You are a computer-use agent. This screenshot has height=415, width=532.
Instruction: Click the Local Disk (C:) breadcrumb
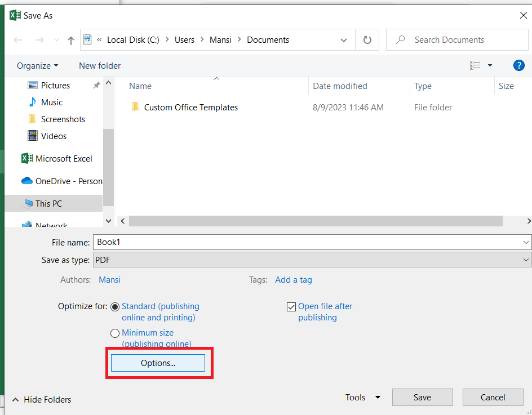coord(133,40)
